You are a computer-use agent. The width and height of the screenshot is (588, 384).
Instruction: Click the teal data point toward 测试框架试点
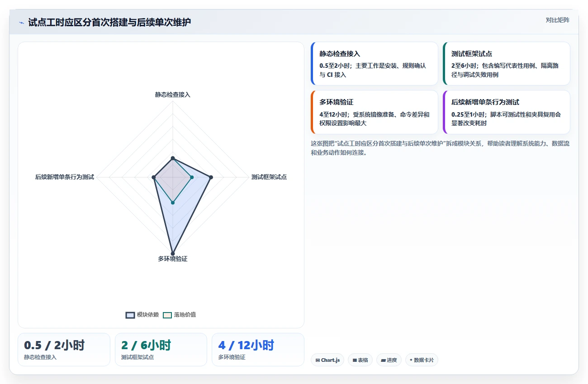[x=192, y=177]
